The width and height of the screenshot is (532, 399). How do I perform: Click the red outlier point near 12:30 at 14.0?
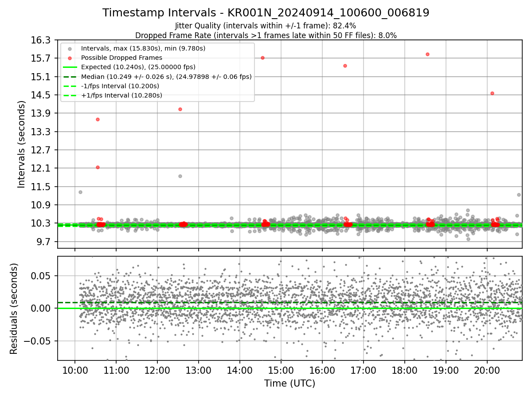[180, 109]
